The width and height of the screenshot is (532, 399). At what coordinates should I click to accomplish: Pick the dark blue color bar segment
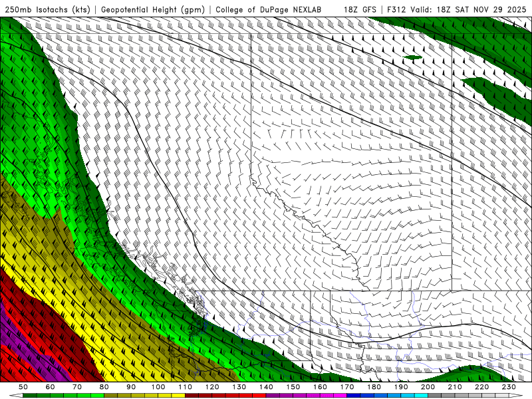click(354, 395)
